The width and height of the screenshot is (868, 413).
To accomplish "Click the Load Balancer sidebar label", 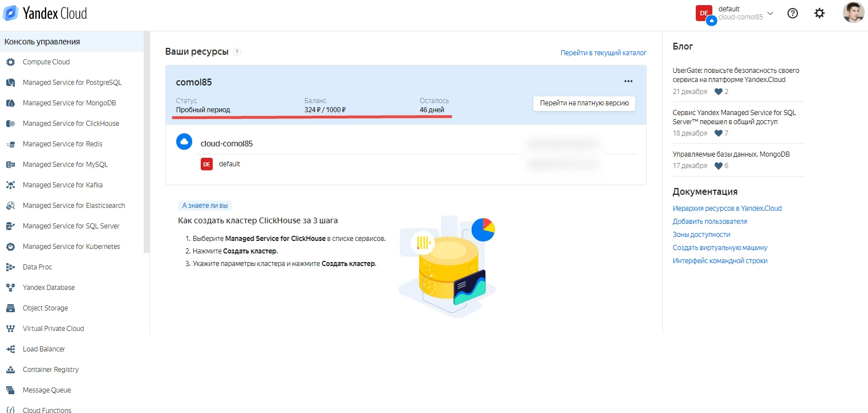I will tap(44, 349).
